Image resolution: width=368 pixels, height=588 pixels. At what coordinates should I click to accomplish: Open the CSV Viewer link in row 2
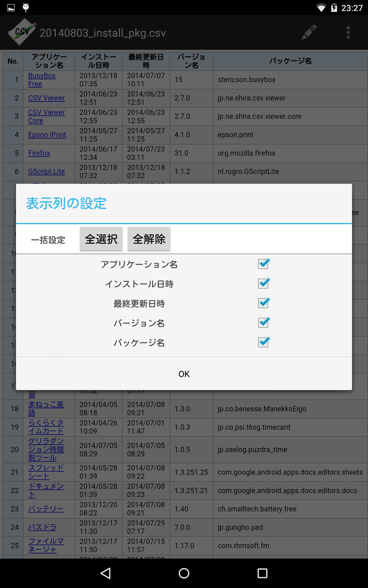(46, 98)
